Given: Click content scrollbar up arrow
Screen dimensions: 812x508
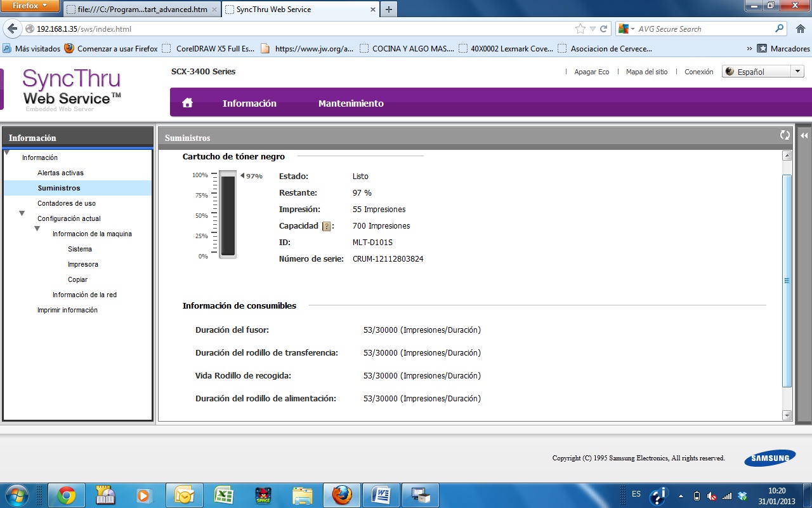Looking at the screenshot, I should 787,156.
